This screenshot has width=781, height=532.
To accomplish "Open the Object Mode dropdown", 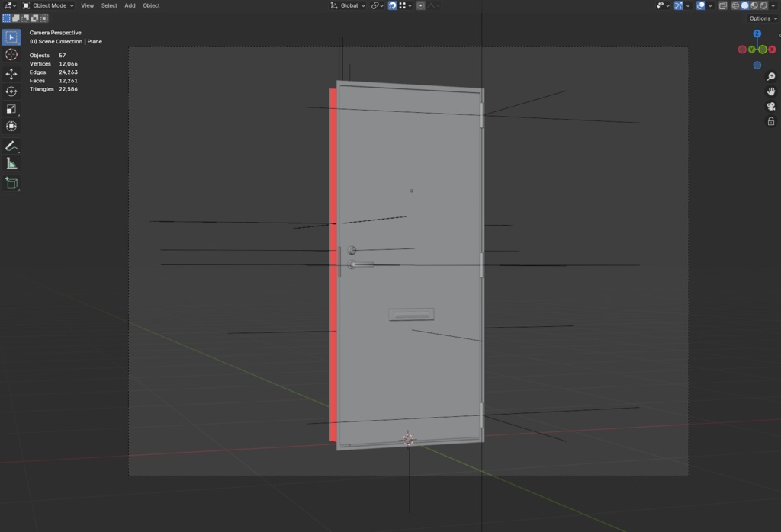I will [48, 5].
